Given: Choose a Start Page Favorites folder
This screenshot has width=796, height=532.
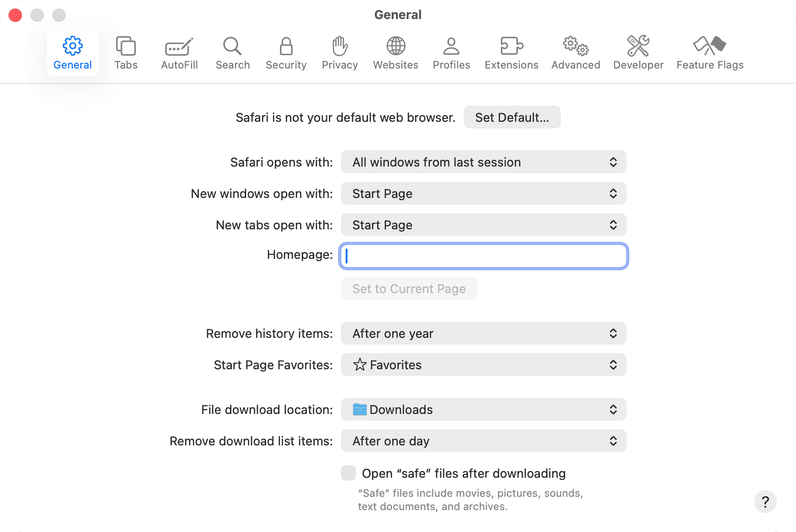Looking at the screenshot, I should coord(483,365).
